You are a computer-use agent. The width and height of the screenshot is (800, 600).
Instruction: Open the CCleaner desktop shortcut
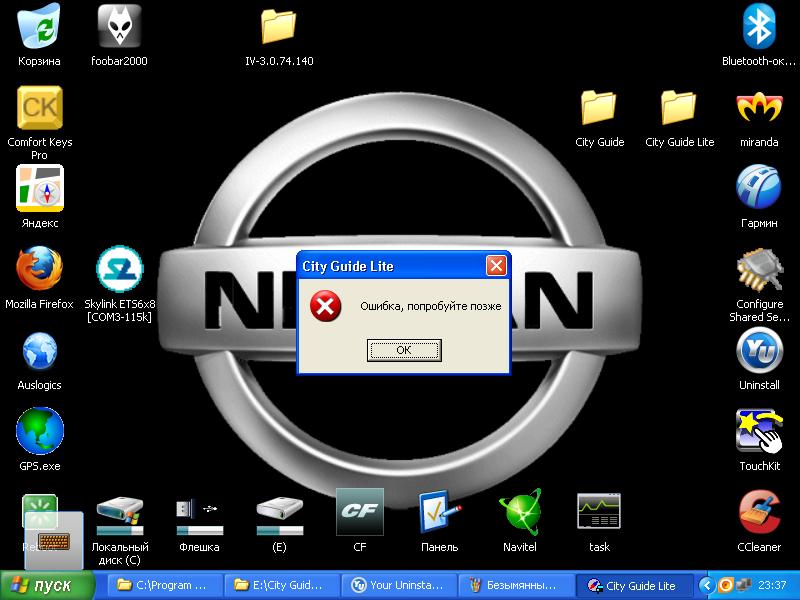[x=759, y=512]
